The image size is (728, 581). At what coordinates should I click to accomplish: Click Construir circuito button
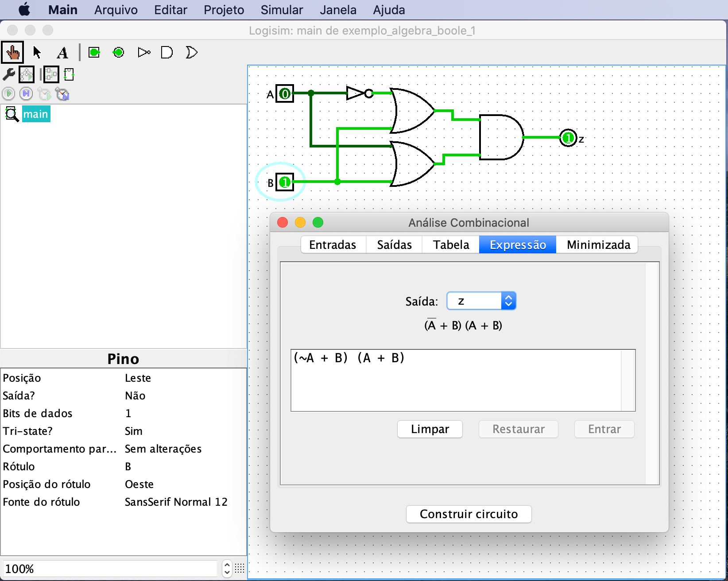point(469,514)
